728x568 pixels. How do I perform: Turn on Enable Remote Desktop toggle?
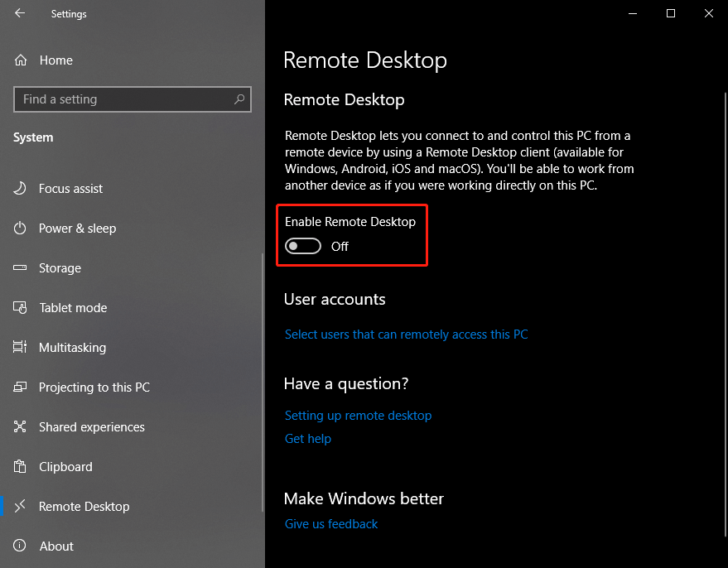303,247
